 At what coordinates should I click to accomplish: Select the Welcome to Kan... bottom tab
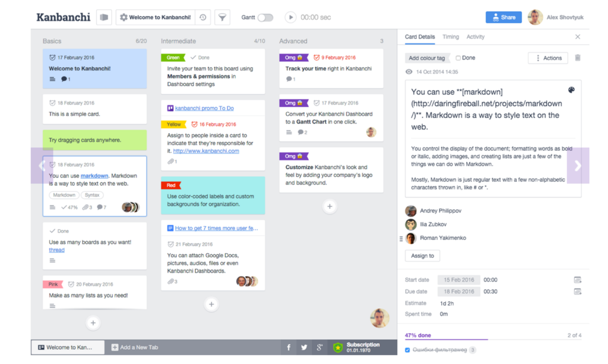[x=68, y=348]
